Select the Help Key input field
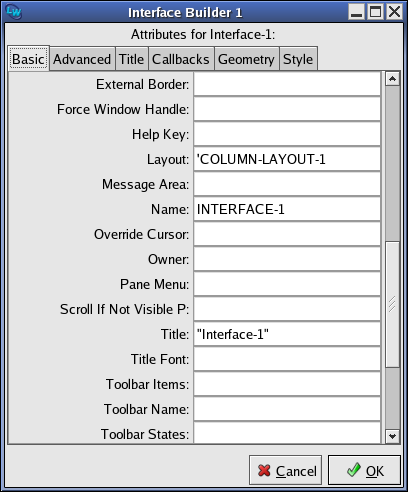The height and width of the screenshot is (492, 408). point(287,134)
